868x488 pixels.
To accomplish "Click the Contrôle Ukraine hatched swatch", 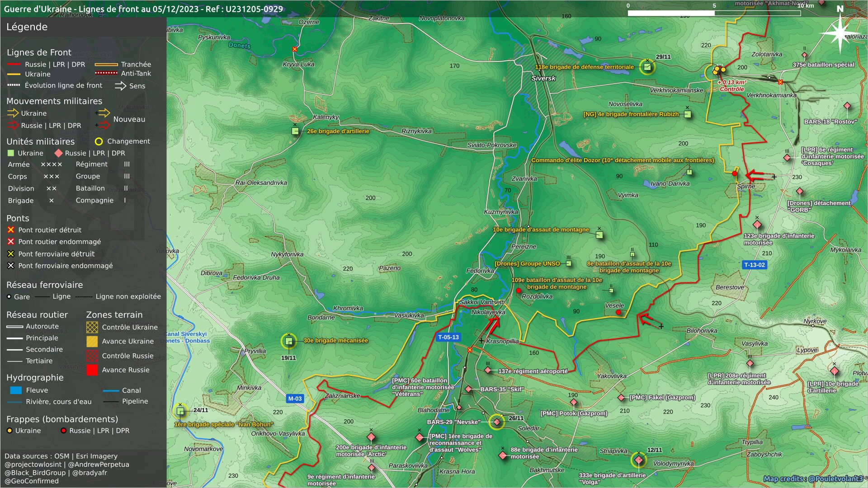I will (92, 327).
